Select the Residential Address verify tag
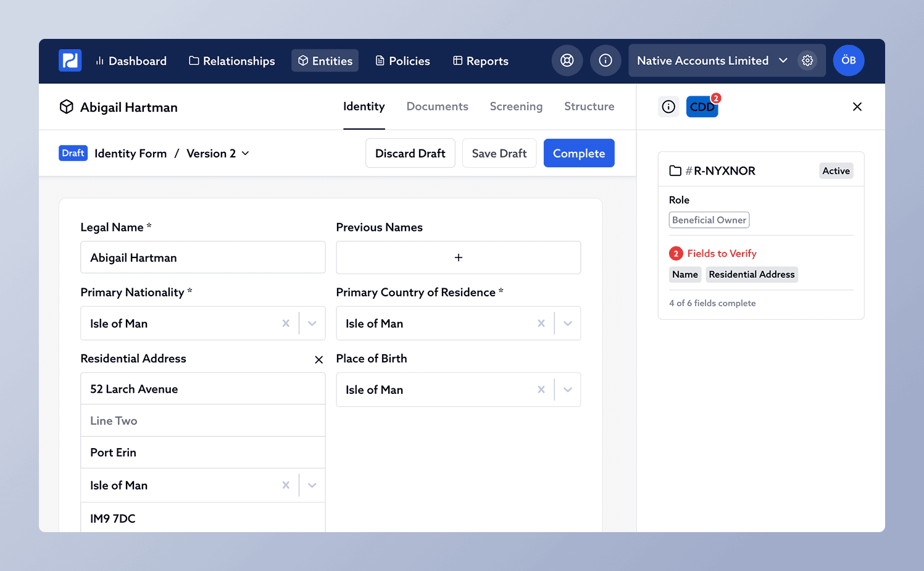Viewport: 924px width, 571px height. (x=752, y=275)
